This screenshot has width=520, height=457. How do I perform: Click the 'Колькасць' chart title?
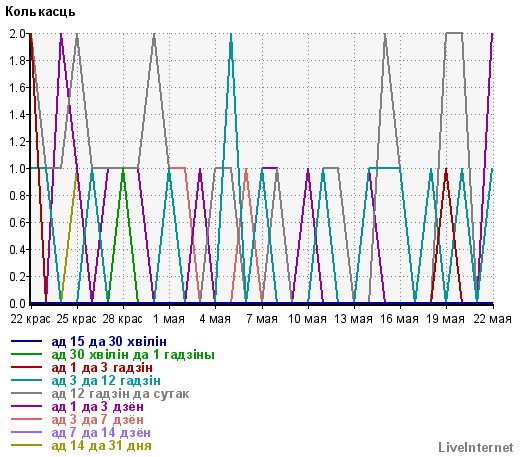click(40, 12)
